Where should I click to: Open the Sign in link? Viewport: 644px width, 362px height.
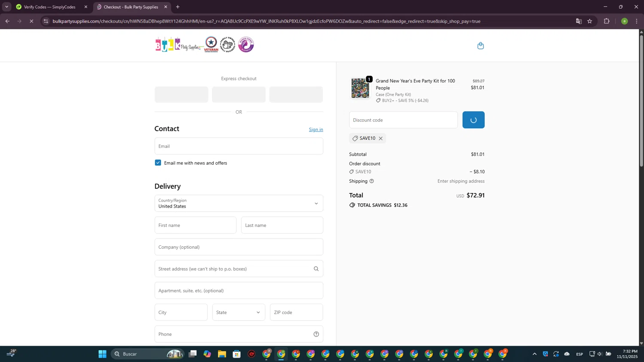pyautogui.click(x=316, y=130)
